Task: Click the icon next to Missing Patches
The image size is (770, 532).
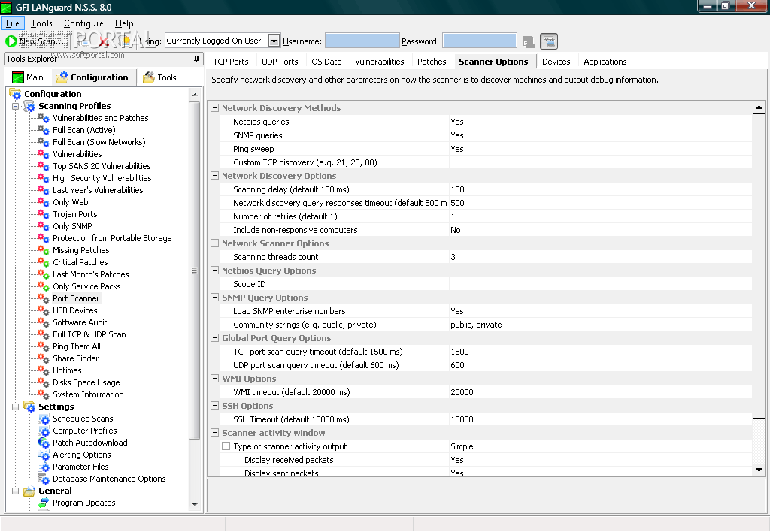Action: coord(44,250)
